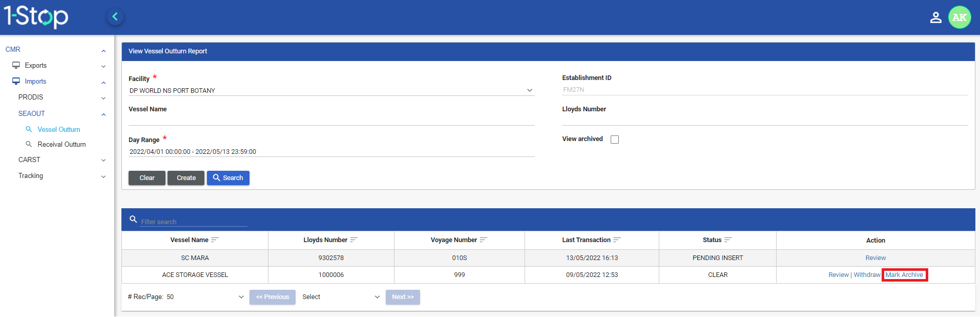Click the 13/05/2022 16:13 transaction cell
The width and height of the screenshot is (980, 317).
(x=592, y=258)
